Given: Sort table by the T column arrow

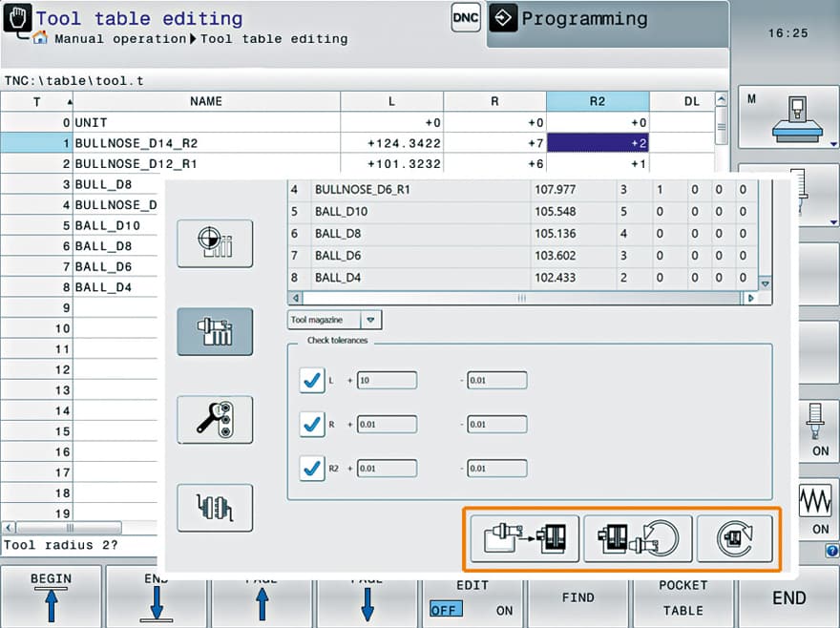Looking at the screenshot, I should pos(69,101).
